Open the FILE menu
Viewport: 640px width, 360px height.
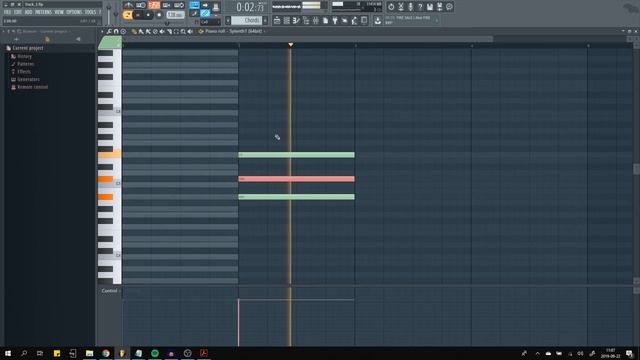coord(7,12)
